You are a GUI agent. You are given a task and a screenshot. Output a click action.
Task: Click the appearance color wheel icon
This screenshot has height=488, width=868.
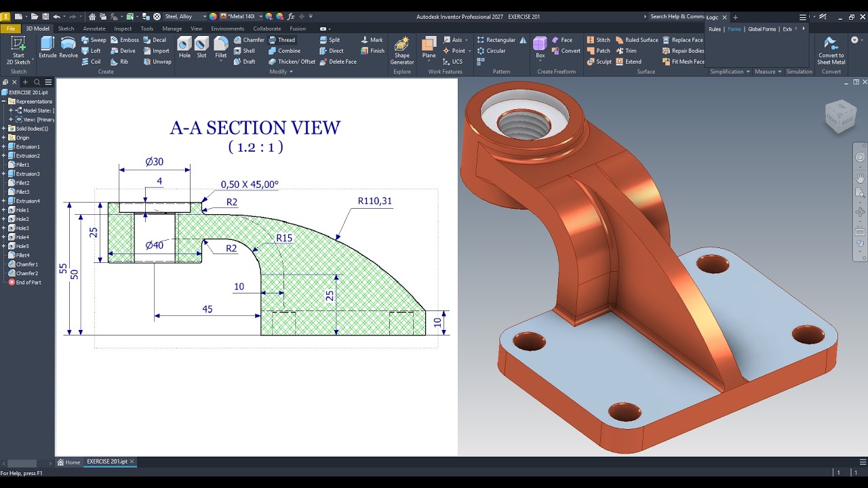tap(213, 16)
